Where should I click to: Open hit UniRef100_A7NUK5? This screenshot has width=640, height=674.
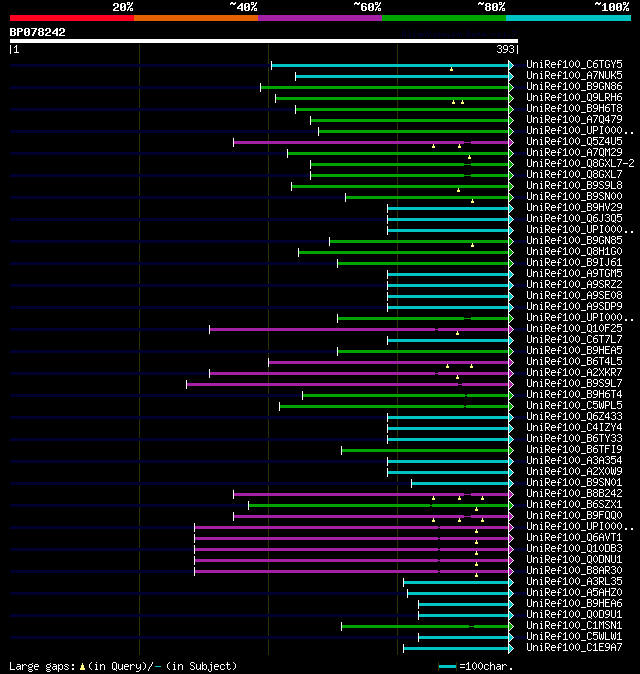[574, 76]
